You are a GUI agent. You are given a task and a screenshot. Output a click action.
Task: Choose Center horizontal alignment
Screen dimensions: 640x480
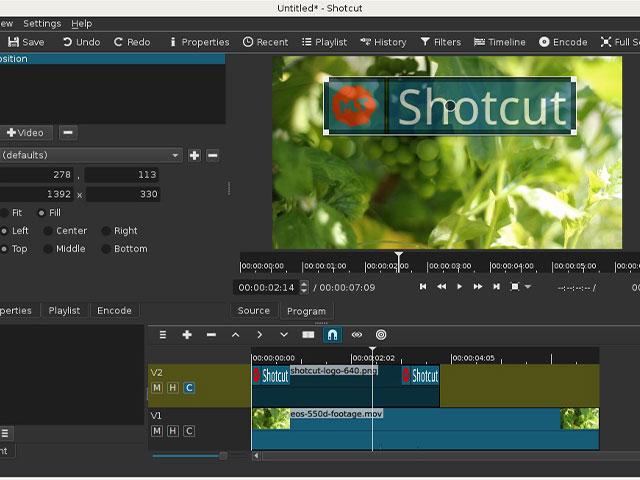point(66,231)
